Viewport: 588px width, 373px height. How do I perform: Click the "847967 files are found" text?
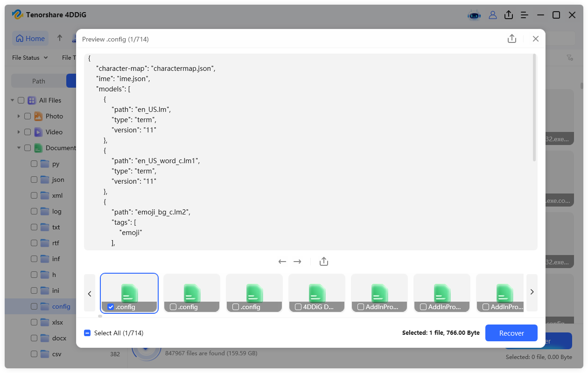(x=211, y=353)
